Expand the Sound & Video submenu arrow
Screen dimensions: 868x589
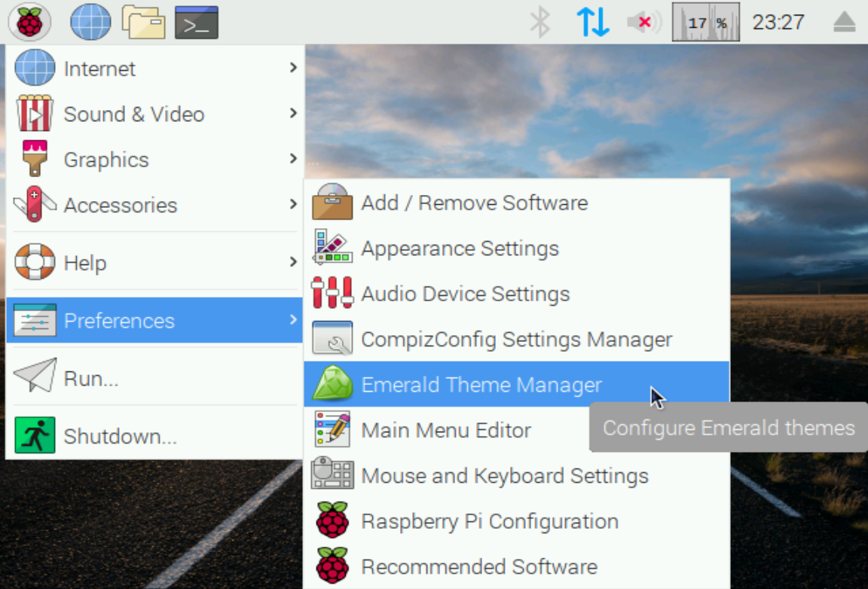click(293, 113)
